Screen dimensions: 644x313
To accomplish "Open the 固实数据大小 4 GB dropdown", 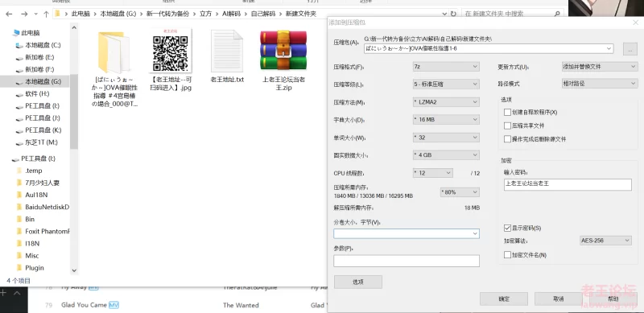I will click(x=446, y=155).
